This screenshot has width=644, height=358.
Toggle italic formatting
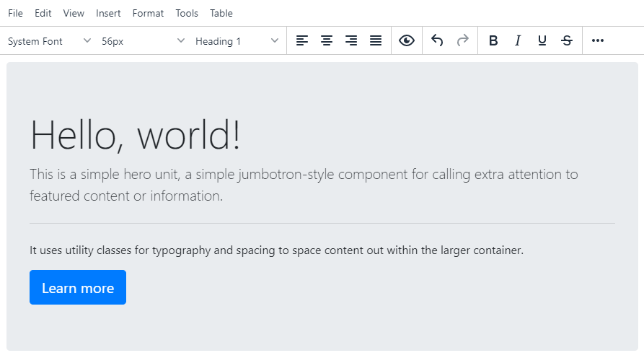tap(518, 40)
